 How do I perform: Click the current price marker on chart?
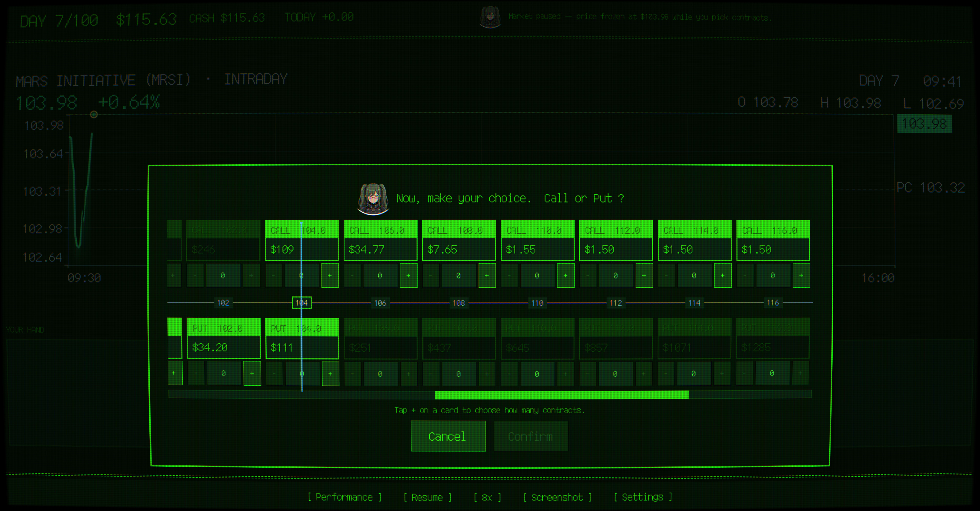click(94, 115)
